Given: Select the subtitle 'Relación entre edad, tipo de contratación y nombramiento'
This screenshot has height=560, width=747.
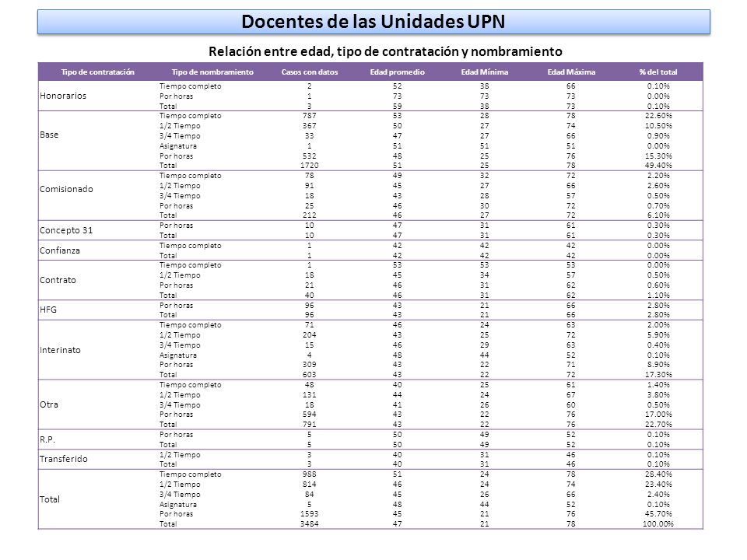Looking at the screenshot, I should [385, 51].
